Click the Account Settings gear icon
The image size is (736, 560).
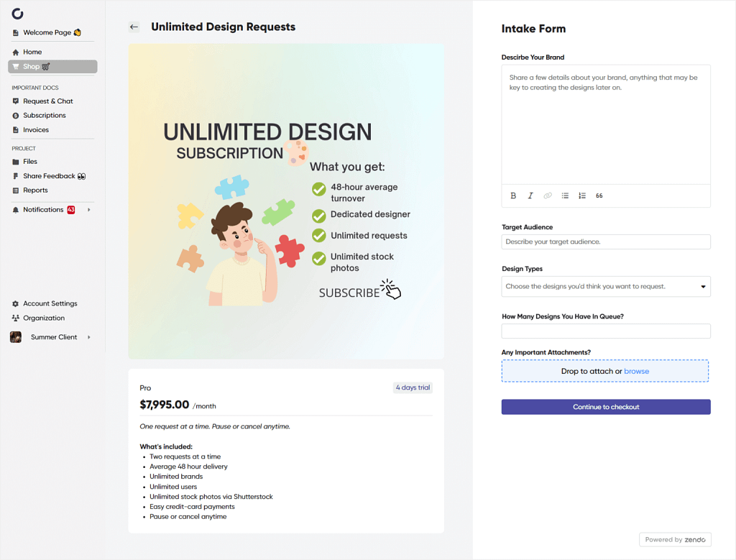coord(16,303)
